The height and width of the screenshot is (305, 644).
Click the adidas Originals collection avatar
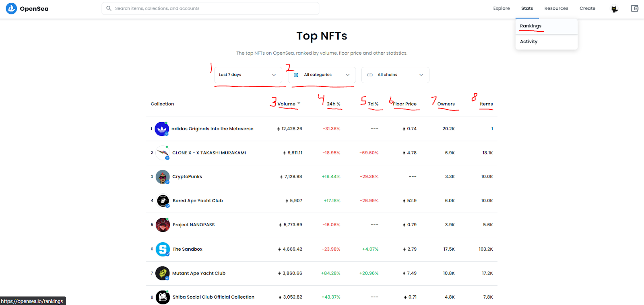coord(162,129)
